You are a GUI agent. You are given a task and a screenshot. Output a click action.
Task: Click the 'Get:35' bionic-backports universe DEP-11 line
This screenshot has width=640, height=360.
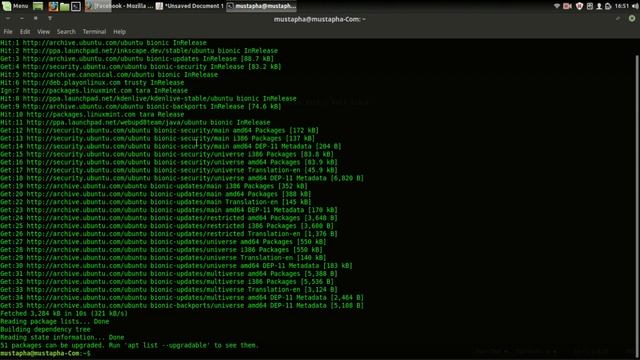[x=182, y=305]
